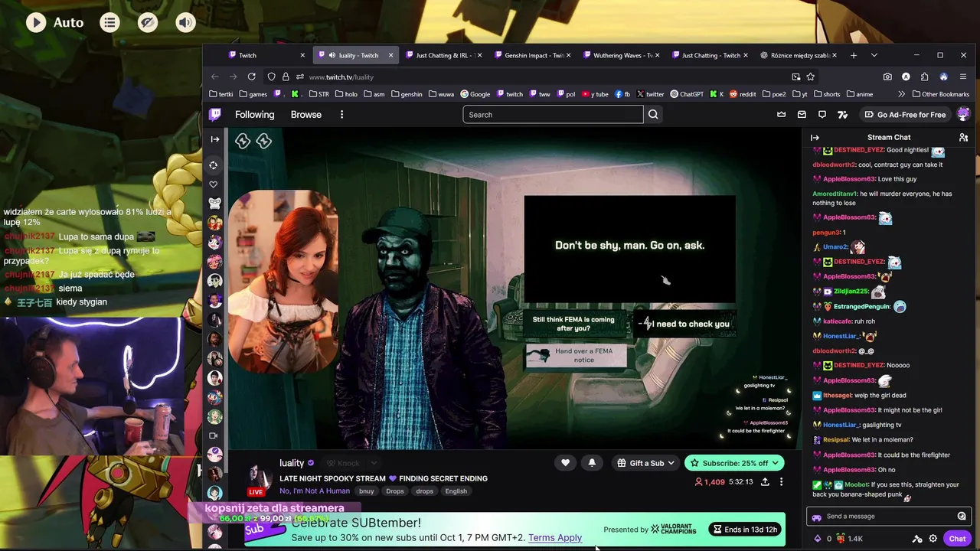Toggle the notification bell for luality
Screen dimensions: 980x551
click(x=592, y=463)
